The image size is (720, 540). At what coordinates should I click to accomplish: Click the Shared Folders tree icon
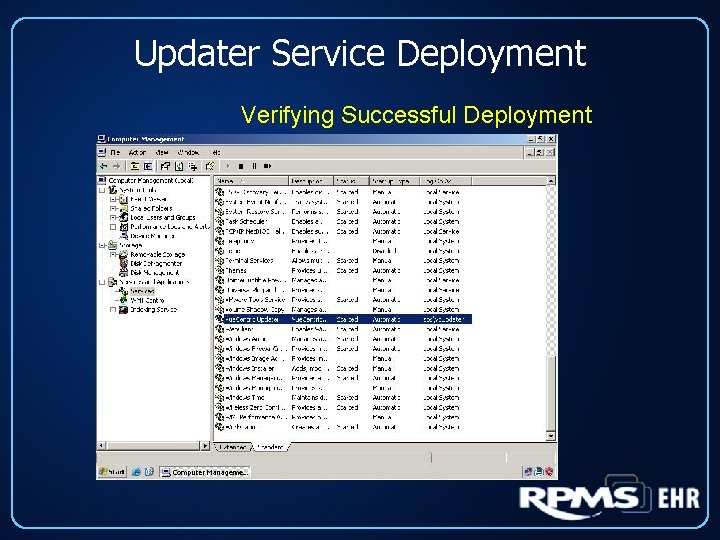(x=124, y=208)
